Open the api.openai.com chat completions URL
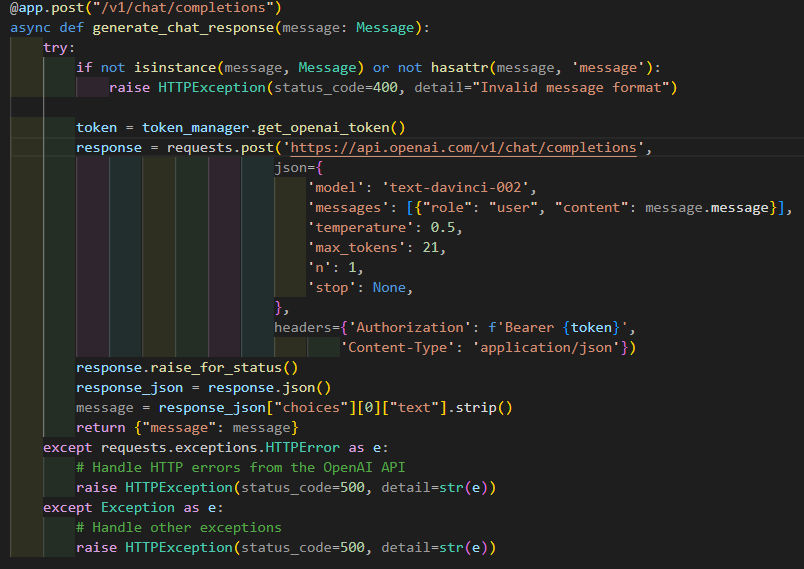Image resolution: width=804 pixels, height=569 pixels. (463, 148)
